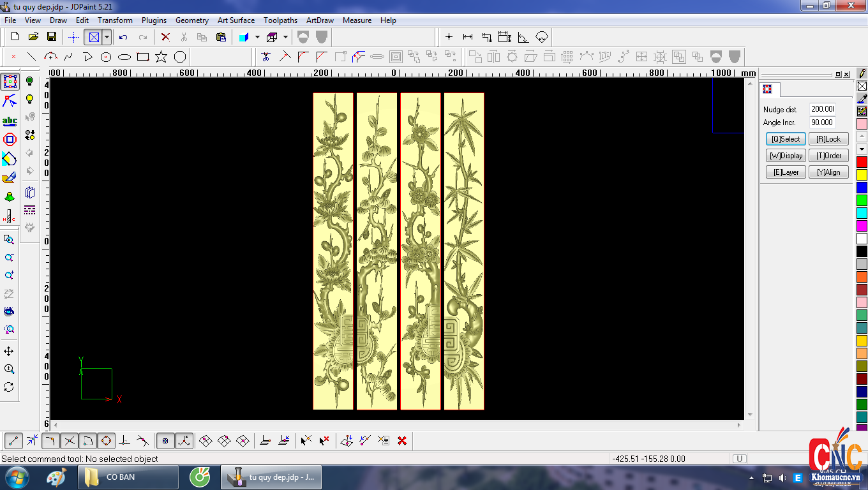Pick the rectangle drawing tool

click(x=143, y=57)
